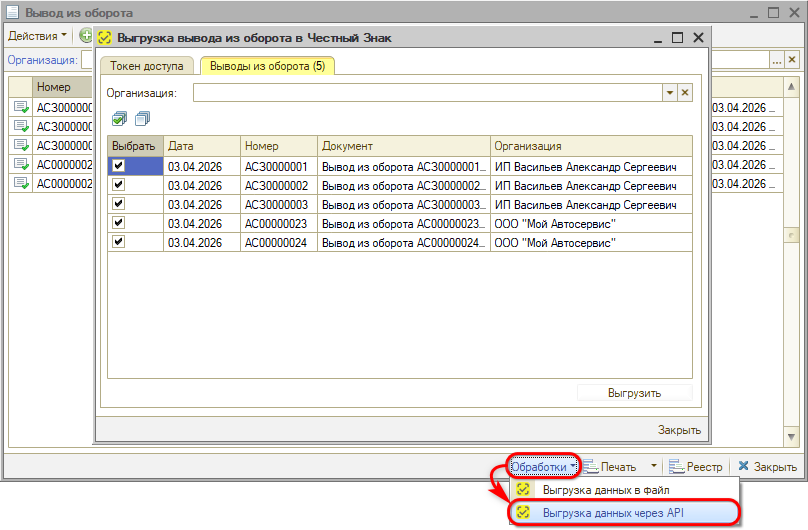This screenshot has width=808, height=530.
Task: Click the Реестр icon button
Action: [676, 467]
